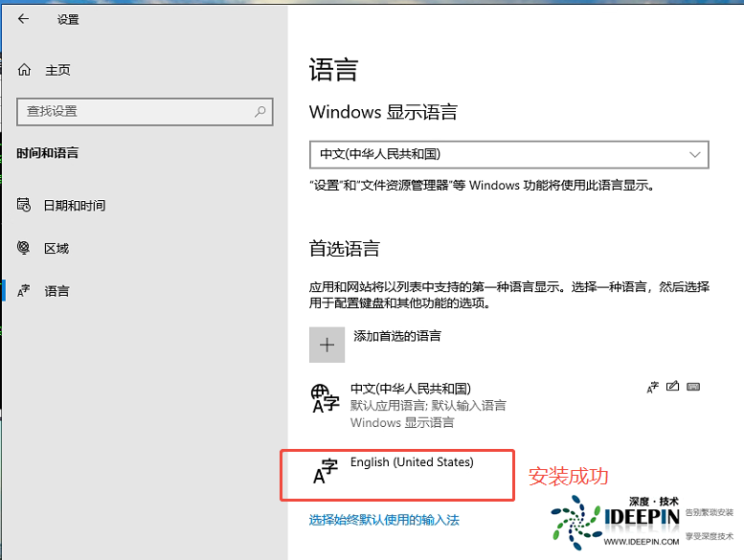Click the keyboard feature icon for 中文
This screenshot has width=744, height=560.
point(693,387)
